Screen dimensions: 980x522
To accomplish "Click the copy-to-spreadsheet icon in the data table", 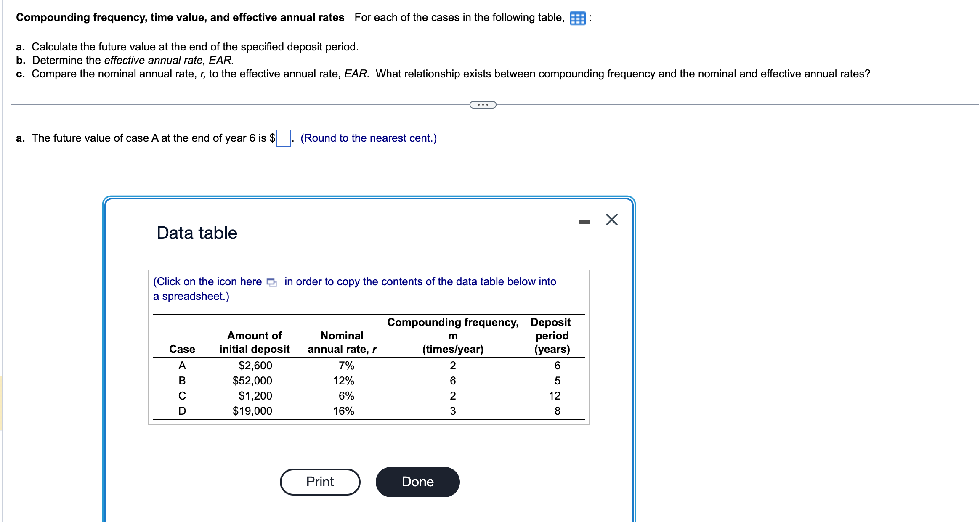I will (x=271, y=282).
